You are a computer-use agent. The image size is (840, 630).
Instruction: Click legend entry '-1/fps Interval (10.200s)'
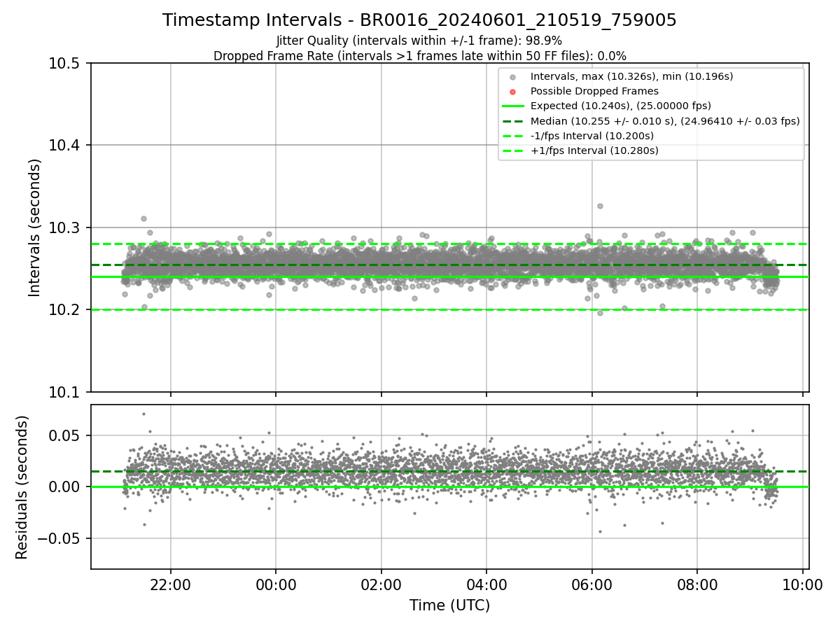click(x=591, y=136)
